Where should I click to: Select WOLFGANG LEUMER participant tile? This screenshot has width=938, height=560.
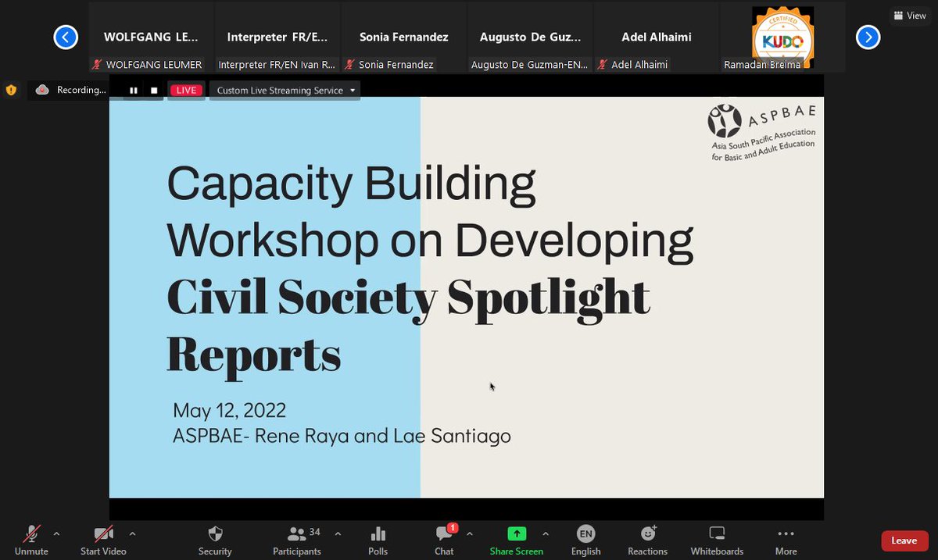pos(152,37)
